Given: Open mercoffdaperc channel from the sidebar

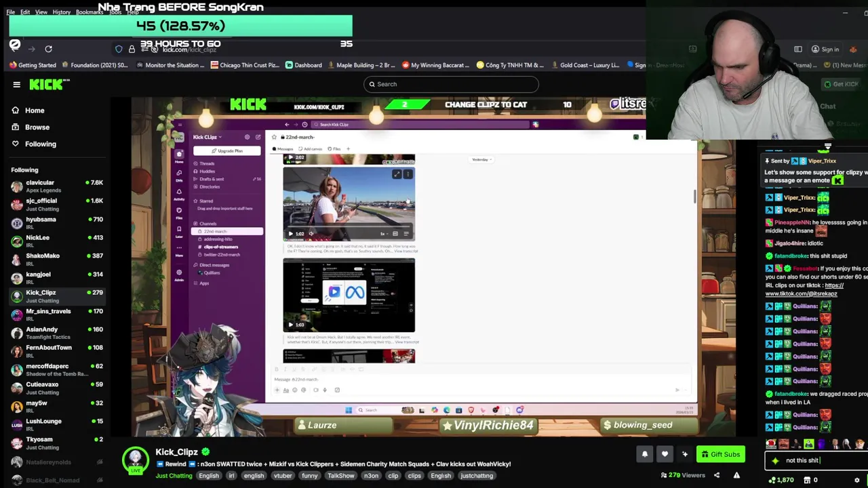Looking at the screenshot, I should pos(57,369).
